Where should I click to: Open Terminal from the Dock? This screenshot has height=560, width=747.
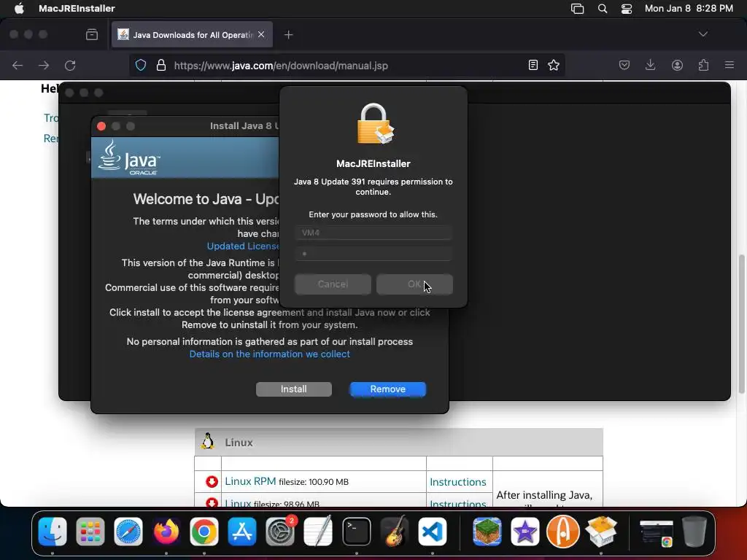coord(356,532)
